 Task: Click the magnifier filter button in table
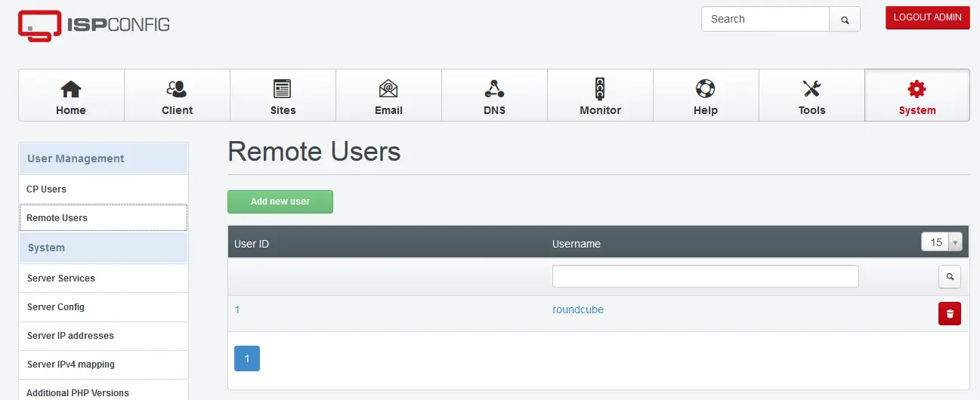click(x=950, y=277)
